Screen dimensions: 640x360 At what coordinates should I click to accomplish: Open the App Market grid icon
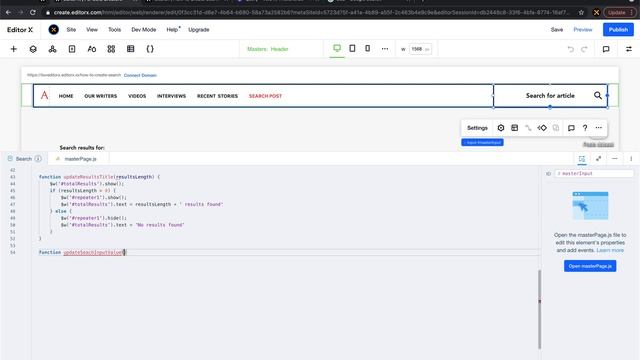(111, 49)
